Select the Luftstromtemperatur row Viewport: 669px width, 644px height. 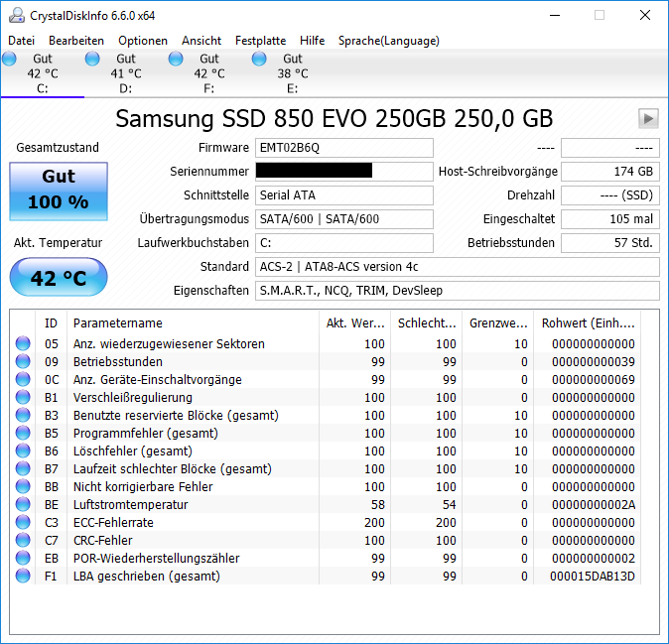pos(326,505)
